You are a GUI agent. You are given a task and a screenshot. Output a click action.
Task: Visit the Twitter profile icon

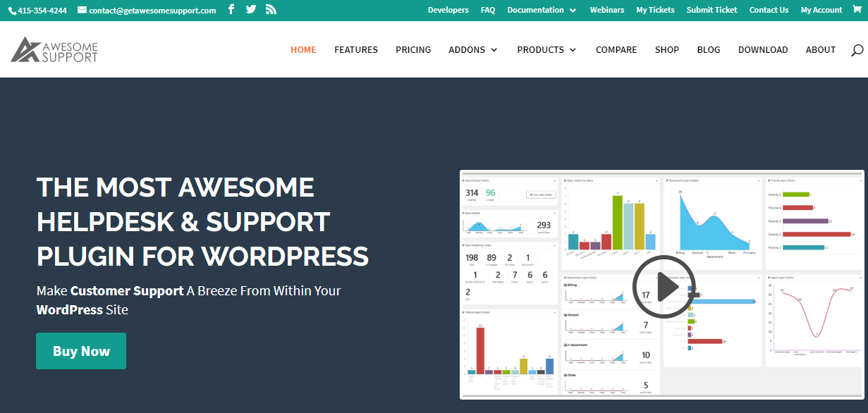coord(251,9)
